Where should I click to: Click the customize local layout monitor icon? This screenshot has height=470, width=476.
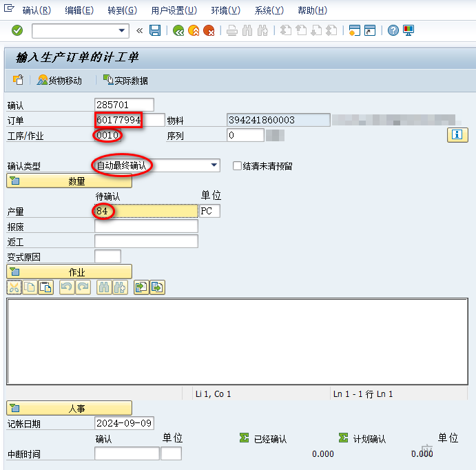pos(408,30)
